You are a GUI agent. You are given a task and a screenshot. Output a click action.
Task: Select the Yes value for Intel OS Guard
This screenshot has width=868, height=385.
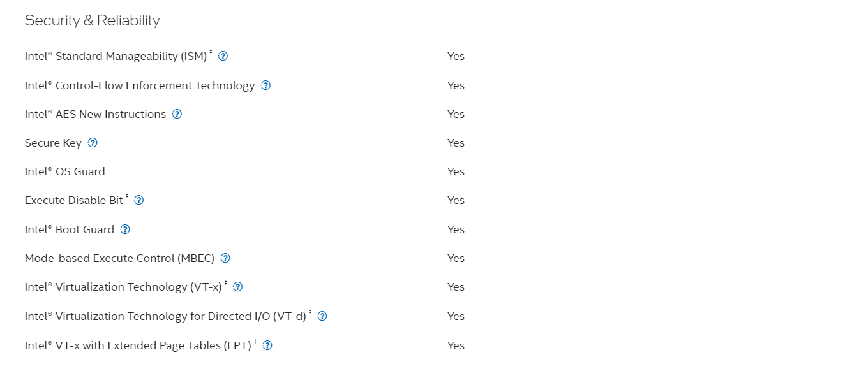tap(456, 171)
